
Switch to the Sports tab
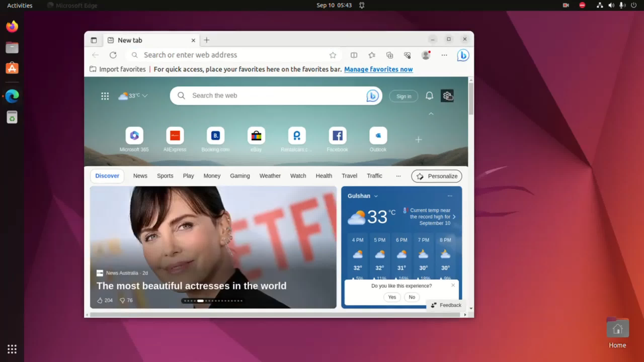(x=165, y=176)
